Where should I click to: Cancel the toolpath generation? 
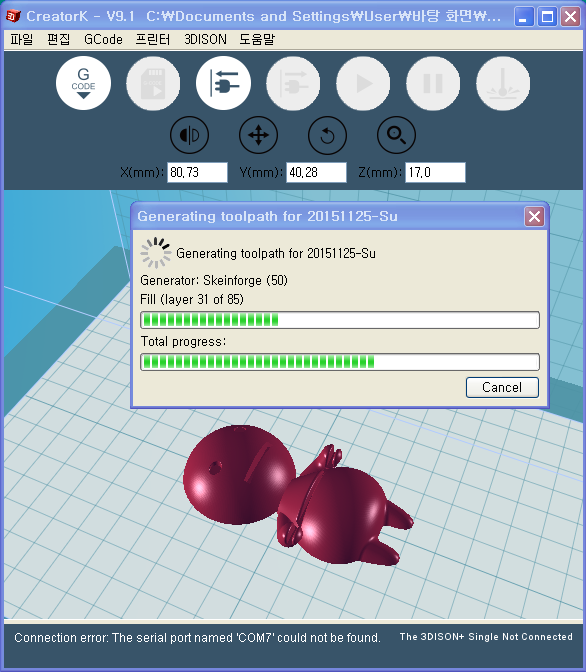click(502, 387)
